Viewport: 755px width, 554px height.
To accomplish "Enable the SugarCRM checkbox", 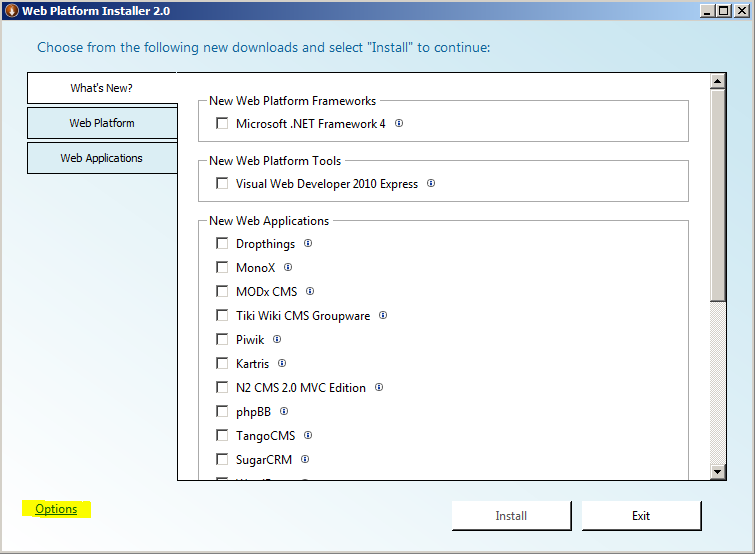I will [x=222, y=459].
